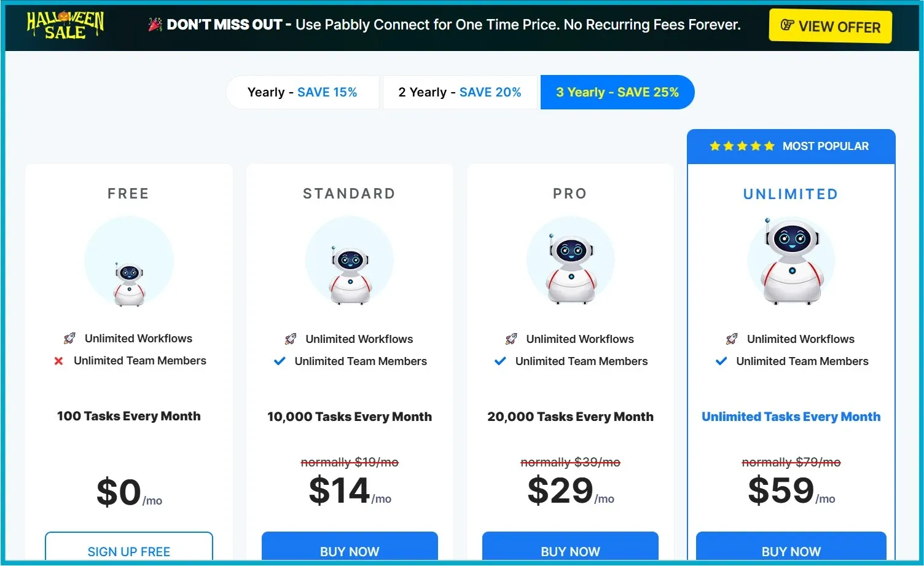Image resolution: width=924 pixels, height=566 pixels.
Task: Click the red X beside Unlimited Team Members
Action: pos(58,361)
